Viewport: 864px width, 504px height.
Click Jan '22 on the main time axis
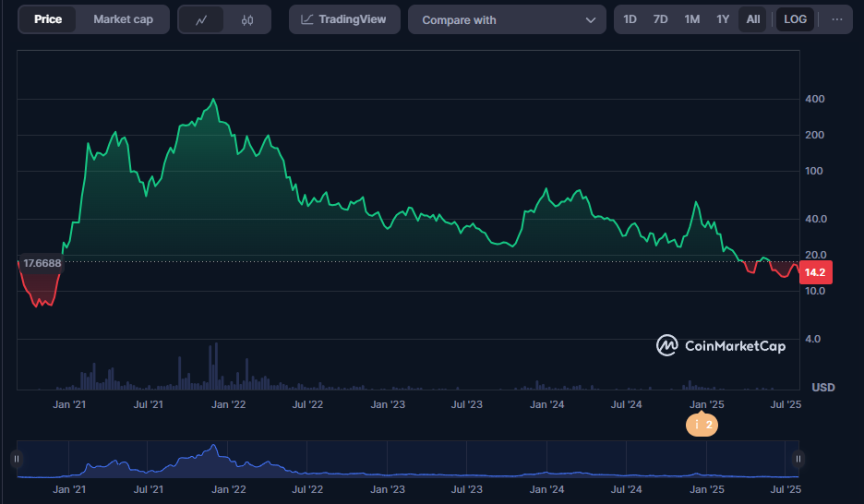click(228, 404)
